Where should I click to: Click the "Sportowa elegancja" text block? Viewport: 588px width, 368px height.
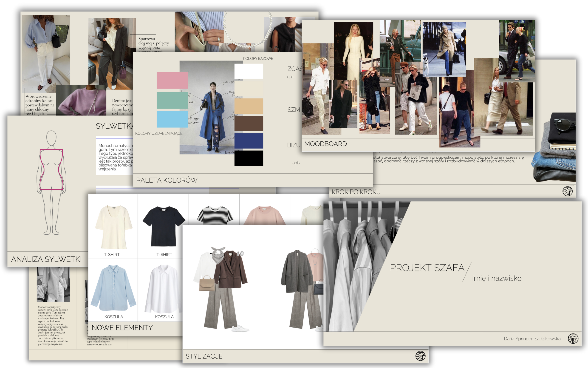click(x=154, y=44)
